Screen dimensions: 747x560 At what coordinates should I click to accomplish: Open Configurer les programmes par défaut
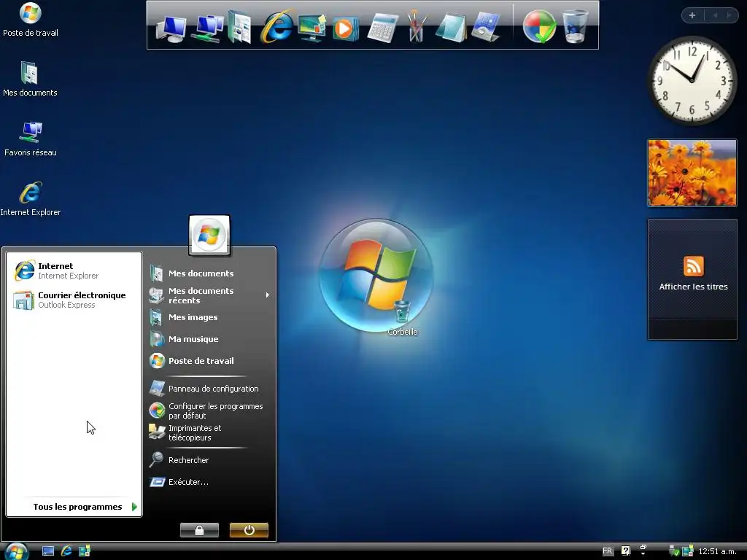point(209,411)
